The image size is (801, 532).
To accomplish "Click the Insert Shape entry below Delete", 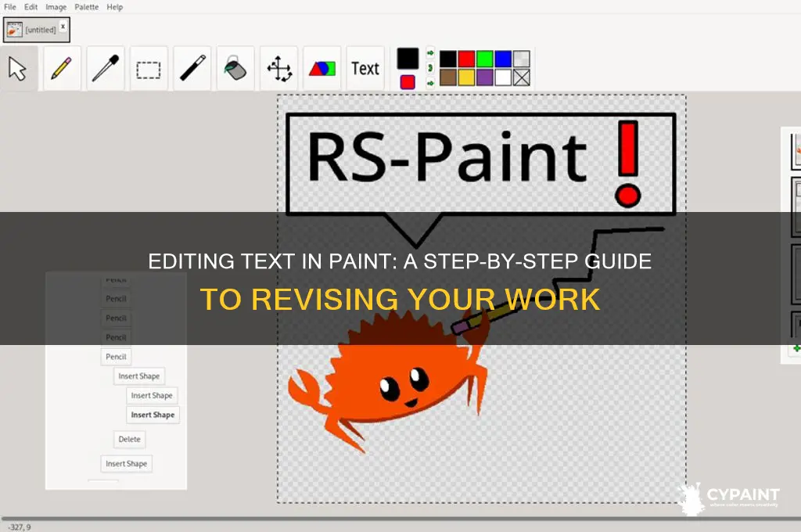I will [x=126, y=463].
